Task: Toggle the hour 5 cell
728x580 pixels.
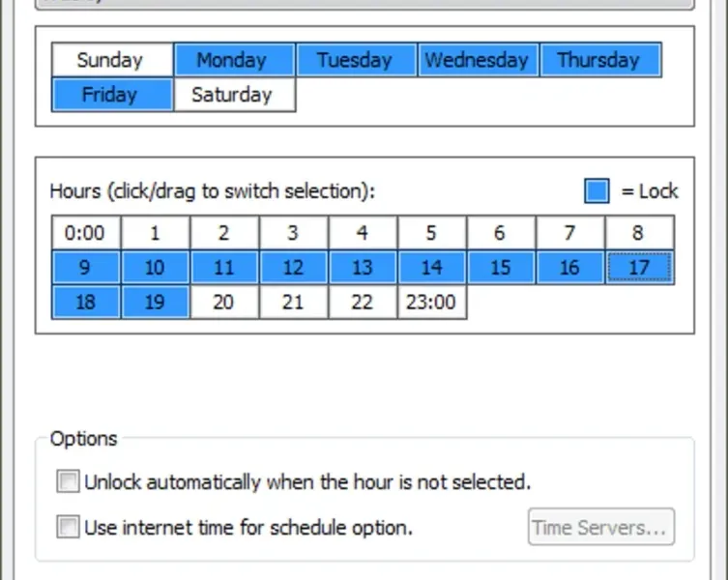Action: tap(431, 233)
